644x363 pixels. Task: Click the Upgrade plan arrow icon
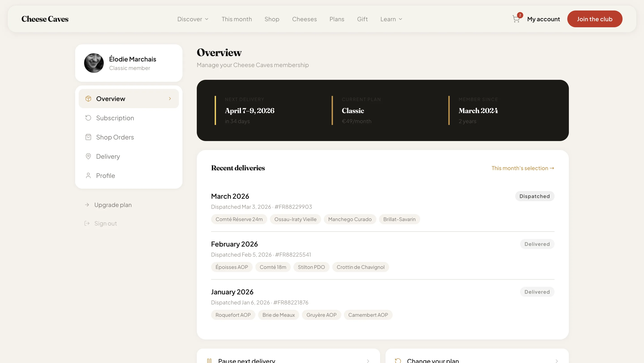click(87, 205)
